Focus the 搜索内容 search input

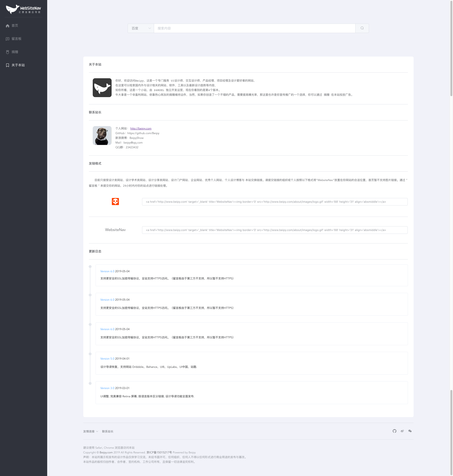(254, 28)
